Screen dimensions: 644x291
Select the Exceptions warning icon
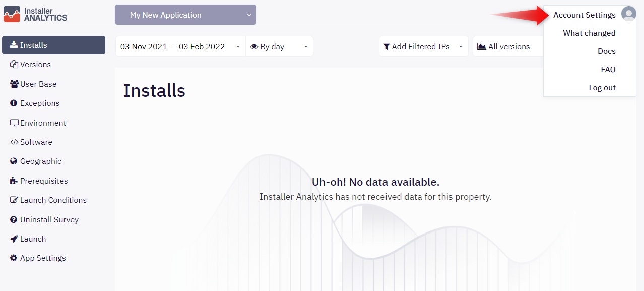[x=14, y=103]
